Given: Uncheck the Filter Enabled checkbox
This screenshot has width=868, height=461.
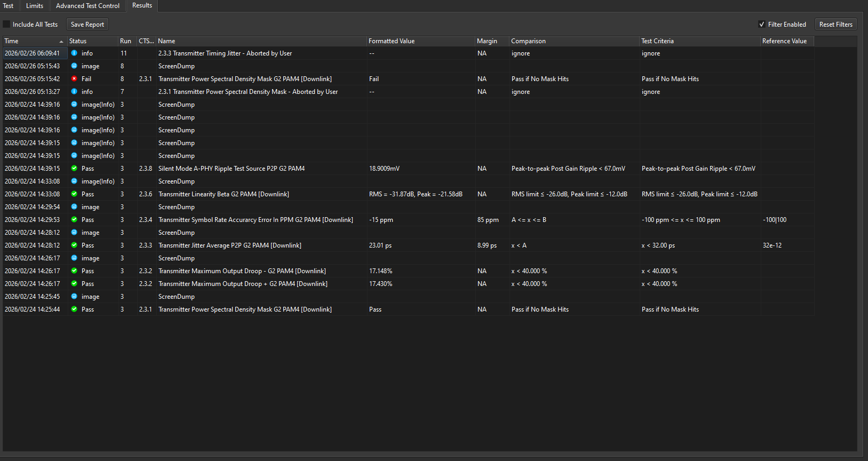Looking at the screenshot, I should (x=762, y=25).
